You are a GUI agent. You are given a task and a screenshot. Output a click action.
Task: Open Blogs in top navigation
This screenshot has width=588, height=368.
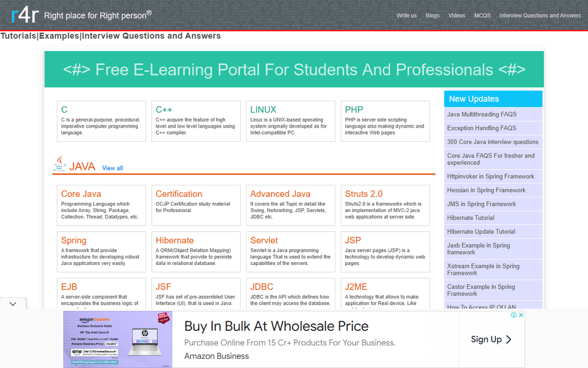pos(432,15)
